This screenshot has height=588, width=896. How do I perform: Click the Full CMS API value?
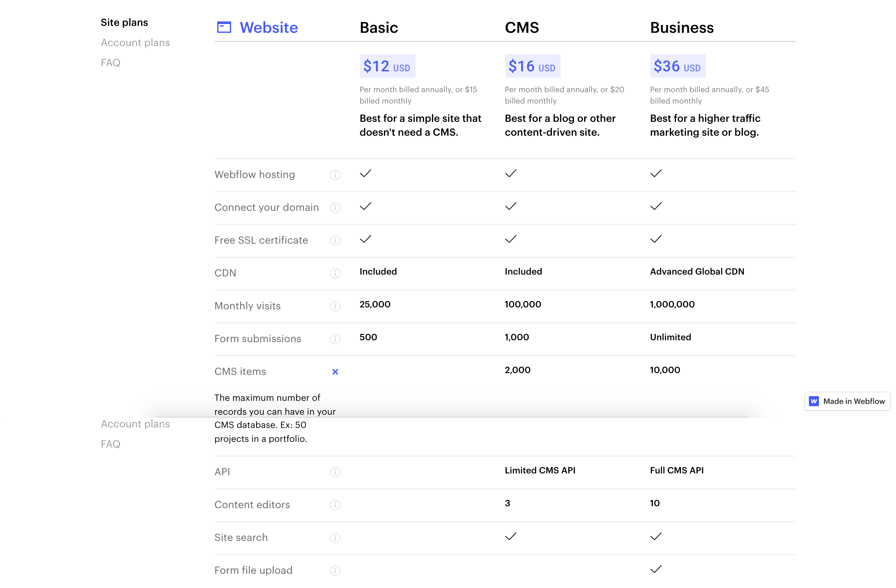(677, 471)
